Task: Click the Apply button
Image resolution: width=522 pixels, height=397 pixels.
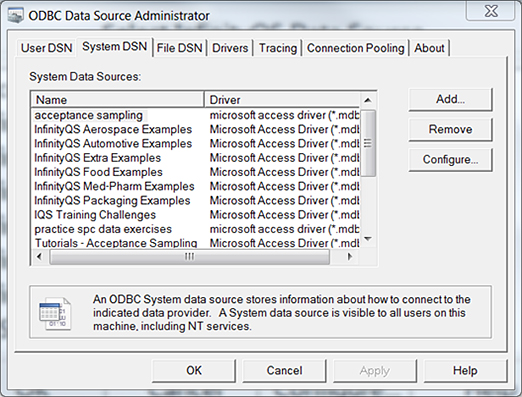Action: click(375, 370)
